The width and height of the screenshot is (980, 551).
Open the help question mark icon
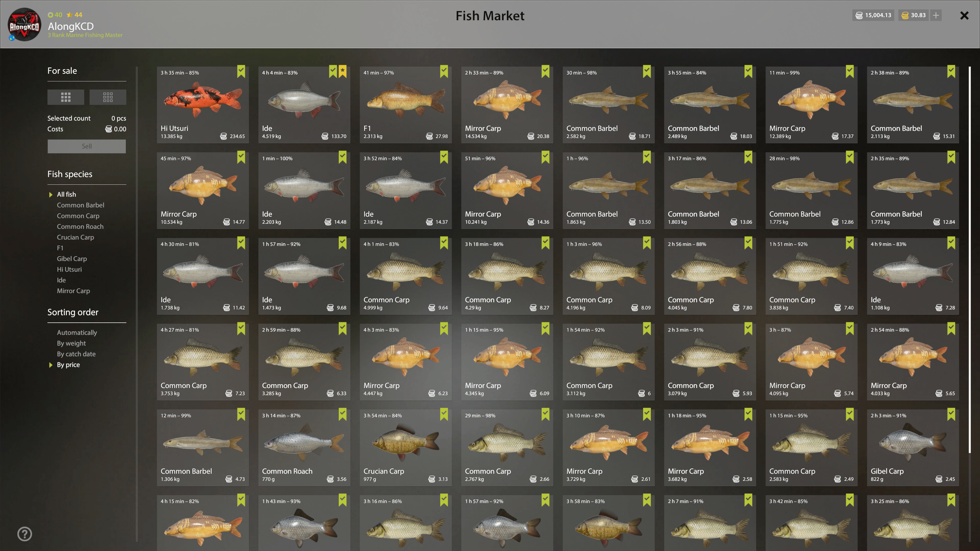pos(25,534)
